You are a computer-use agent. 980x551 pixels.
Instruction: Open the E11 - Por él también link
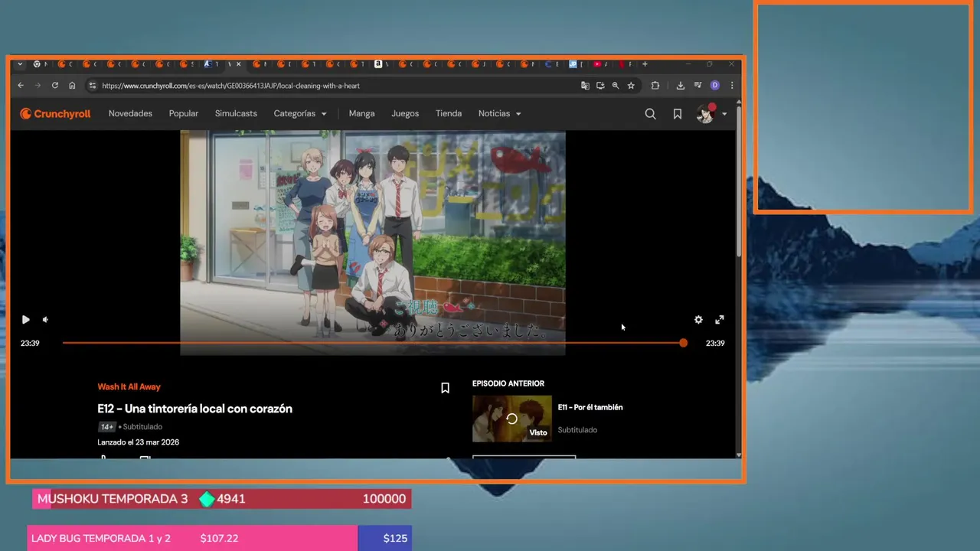tap(590, 407)
